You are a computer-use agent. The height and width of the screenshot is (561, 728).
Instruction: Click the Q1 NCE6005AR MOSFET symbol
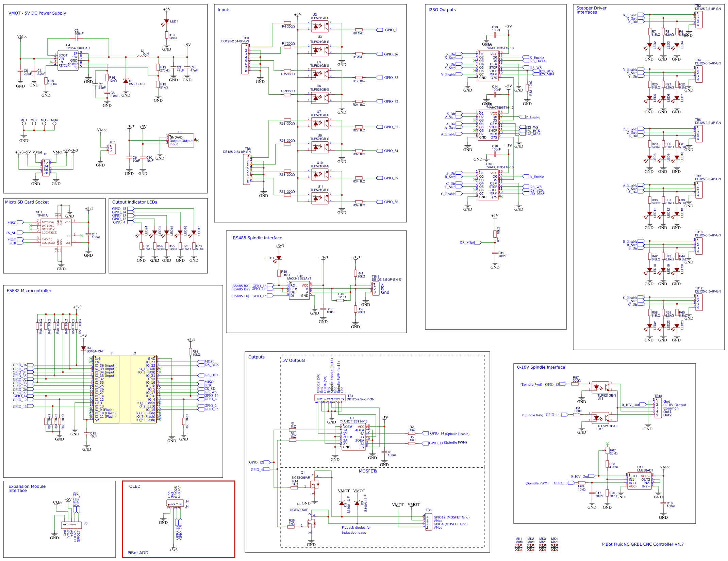[315, 484]
